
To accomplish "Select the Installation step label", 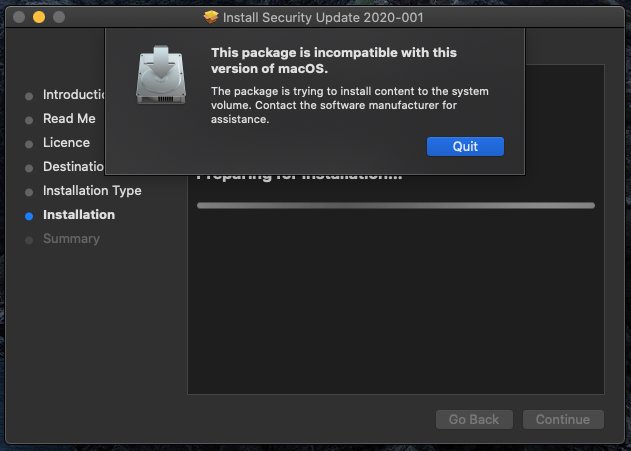I will coord(79,215).
